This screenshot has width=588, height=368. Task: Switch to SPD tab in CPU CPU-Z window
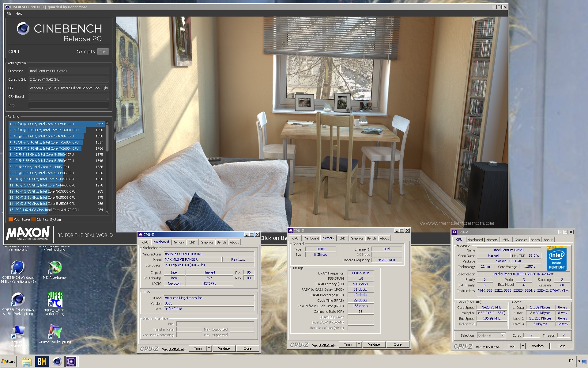[x=506, y=240]
